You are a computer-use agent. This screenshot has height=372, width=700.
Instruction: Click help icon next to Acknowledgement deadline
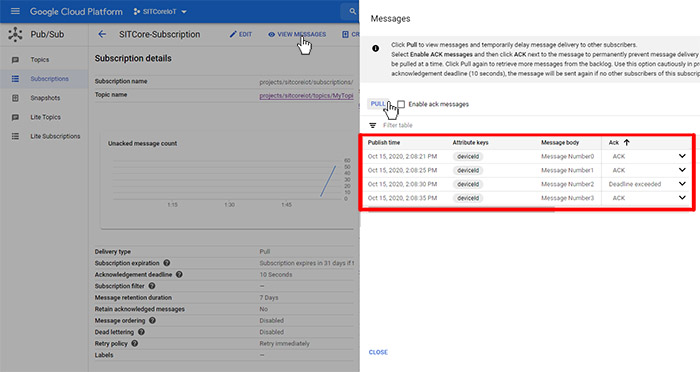tap(179, 275)
